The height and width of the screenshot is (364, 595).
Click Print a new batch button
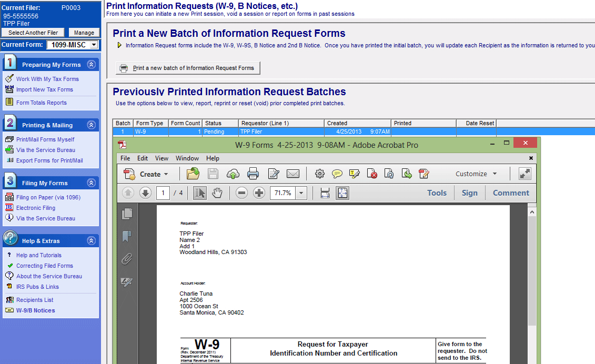point(188,68)
